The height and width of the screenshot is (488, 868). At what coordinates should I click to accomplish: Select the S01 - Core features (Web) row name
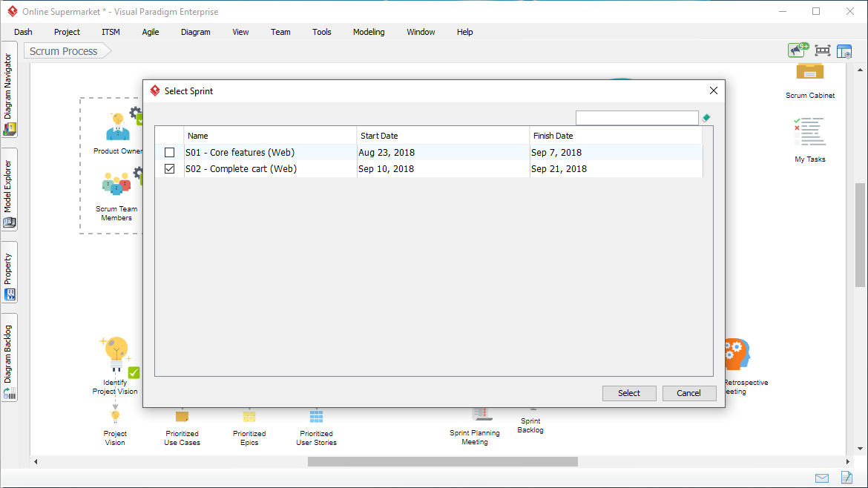click(240, 153)
